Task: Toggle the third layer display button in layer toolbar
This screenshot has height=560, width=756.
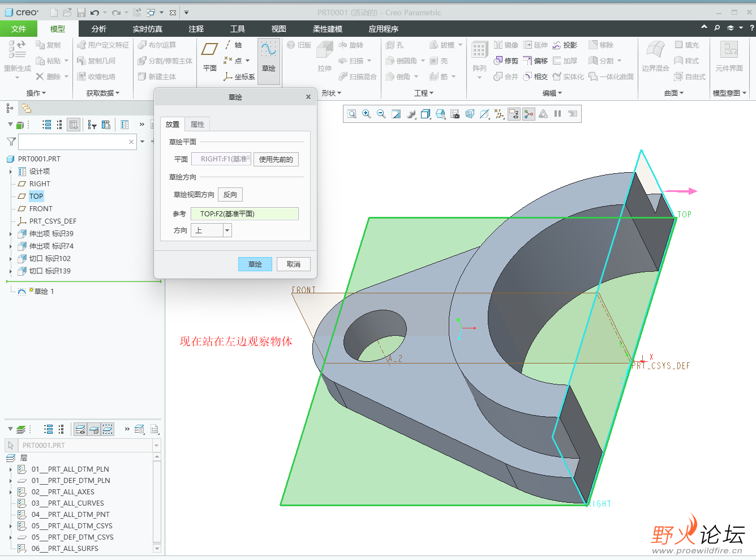Action: click(108, 429)
